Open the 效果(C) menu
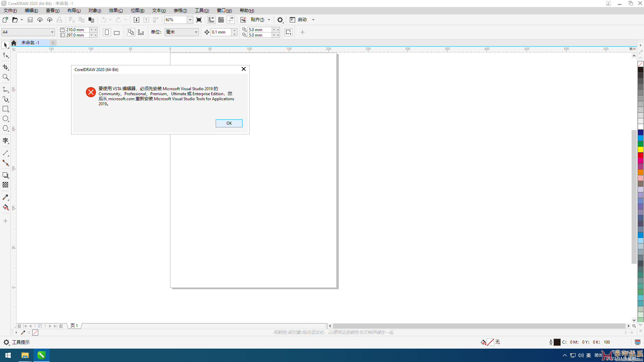Viewport: 644px width, 362px height. pyautogui.click(x=116, y=10)
